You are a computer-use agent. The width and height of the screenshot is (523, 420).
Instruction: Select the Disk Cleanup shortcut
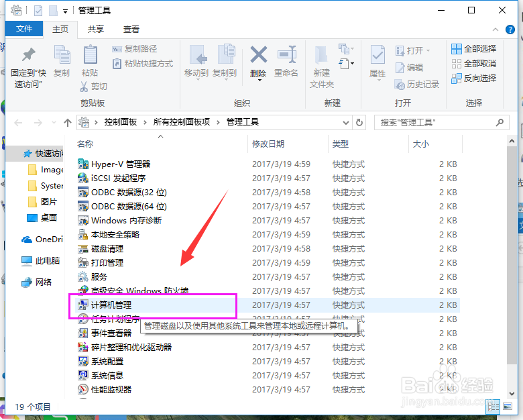click(x=101, y=249)
